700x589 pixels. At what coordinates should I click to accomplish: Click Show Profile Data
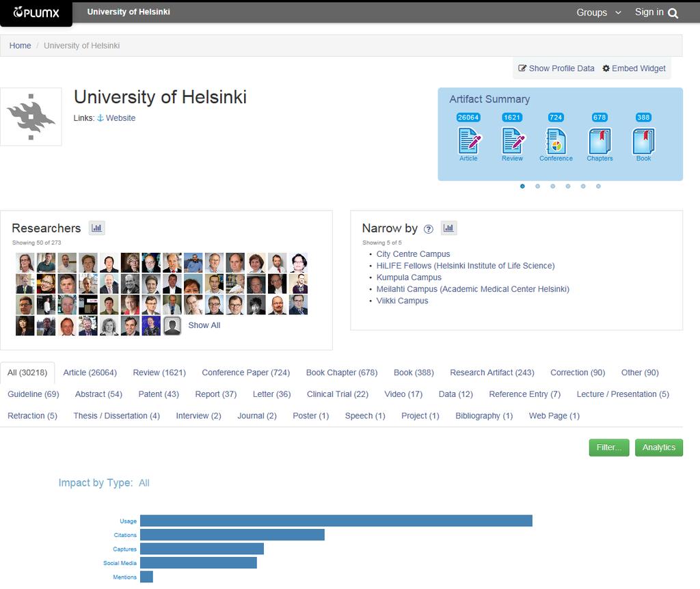(x=556, y=68)
